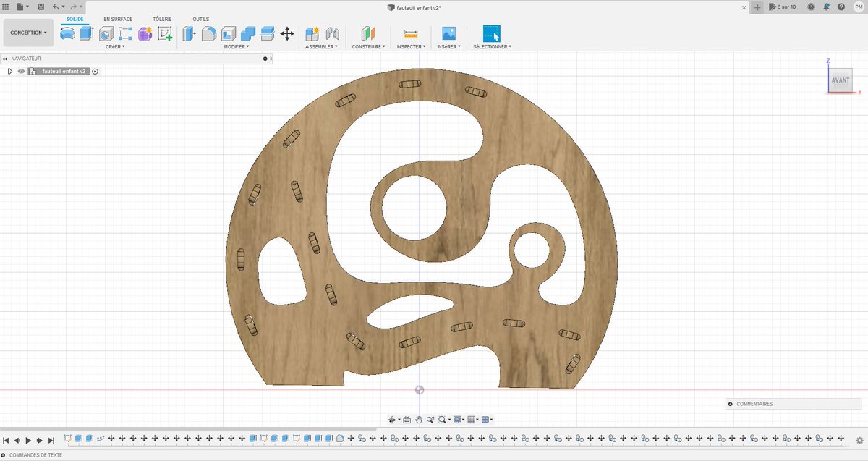Undo the last action
Viewport: 868px width, 461px height.
click(x=56, y=7)
